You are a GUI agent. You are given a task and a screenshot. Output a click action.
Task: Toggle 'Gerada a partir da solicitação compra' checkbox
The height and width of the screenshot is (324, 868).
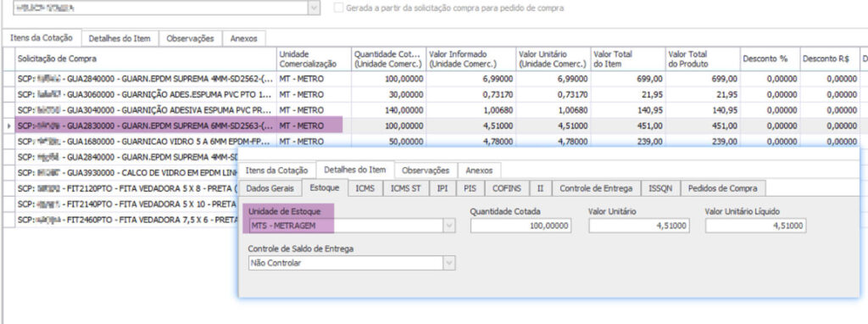(x=337, y=8)
